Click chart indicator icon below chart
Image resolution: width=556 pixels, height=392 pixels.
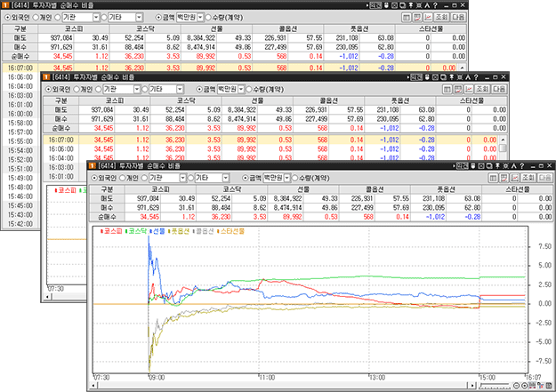pos(532,386)
